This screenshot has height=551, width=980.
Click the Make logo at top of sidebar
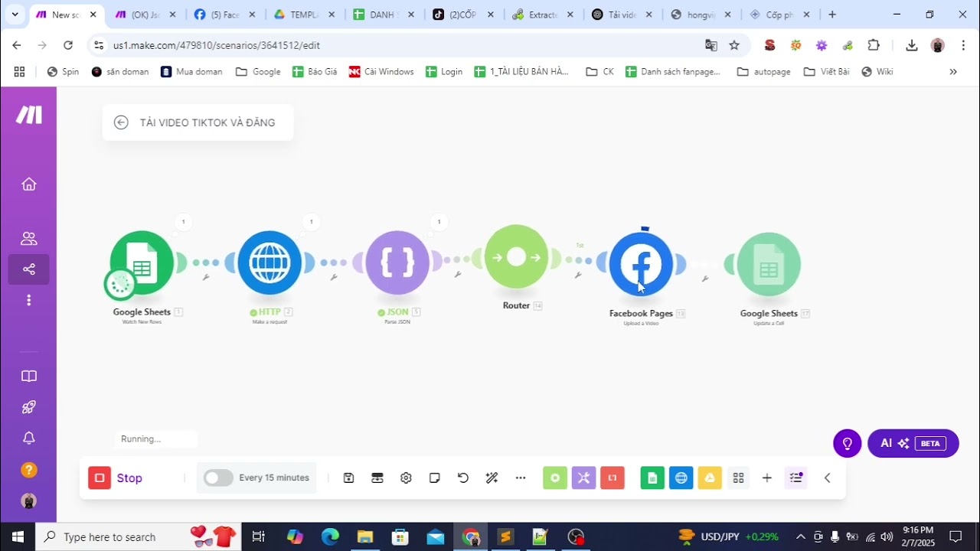(29, 115)
